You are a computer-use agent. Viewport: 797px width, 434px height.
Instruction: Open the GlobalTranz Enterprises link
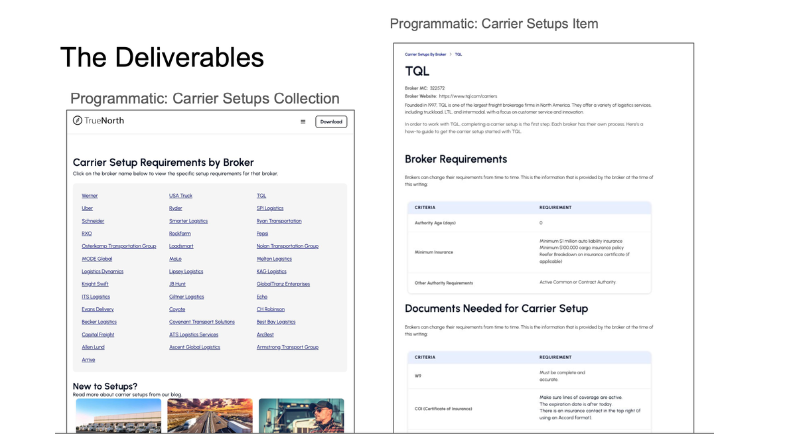click(283, 284)
